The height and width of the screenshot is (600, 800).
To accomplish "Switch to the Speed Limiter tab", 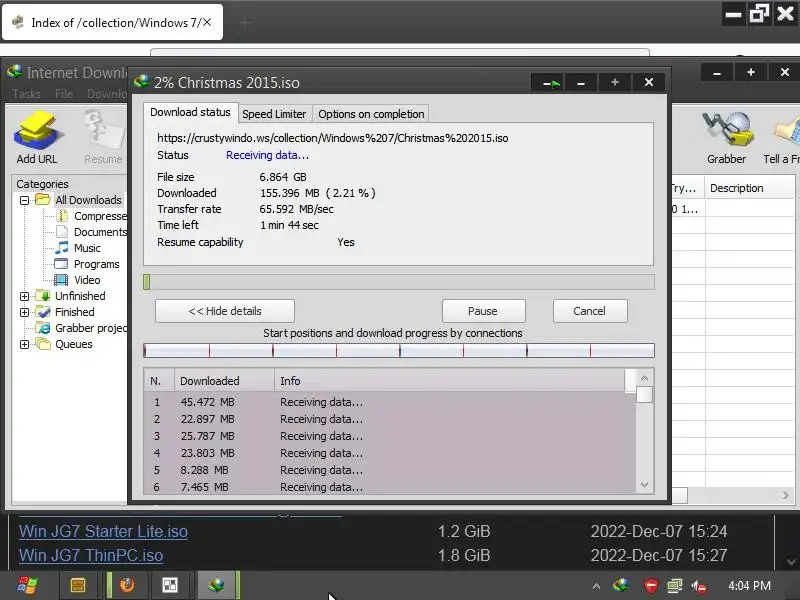I will coord(274,114).
